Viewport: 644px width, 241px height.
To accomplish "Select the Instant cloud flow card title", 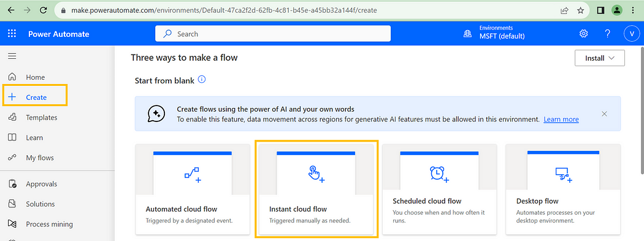I will tap(298, 209).
